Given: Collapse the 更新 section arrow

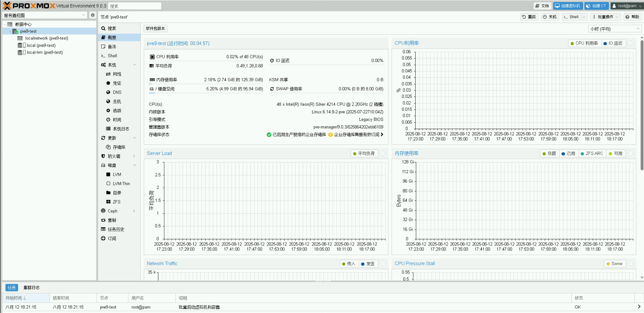Looking at the screenshot, I should (x=135, y=138).
